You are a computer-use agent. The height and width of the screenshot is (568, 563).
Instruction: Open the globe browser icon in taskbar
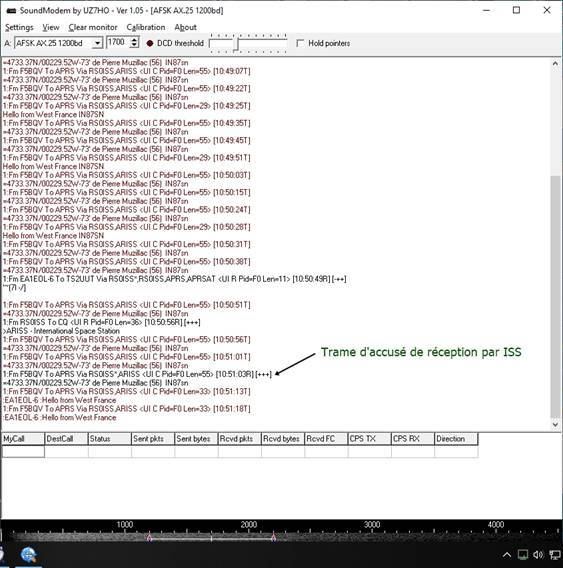click(x=29, y=555)
